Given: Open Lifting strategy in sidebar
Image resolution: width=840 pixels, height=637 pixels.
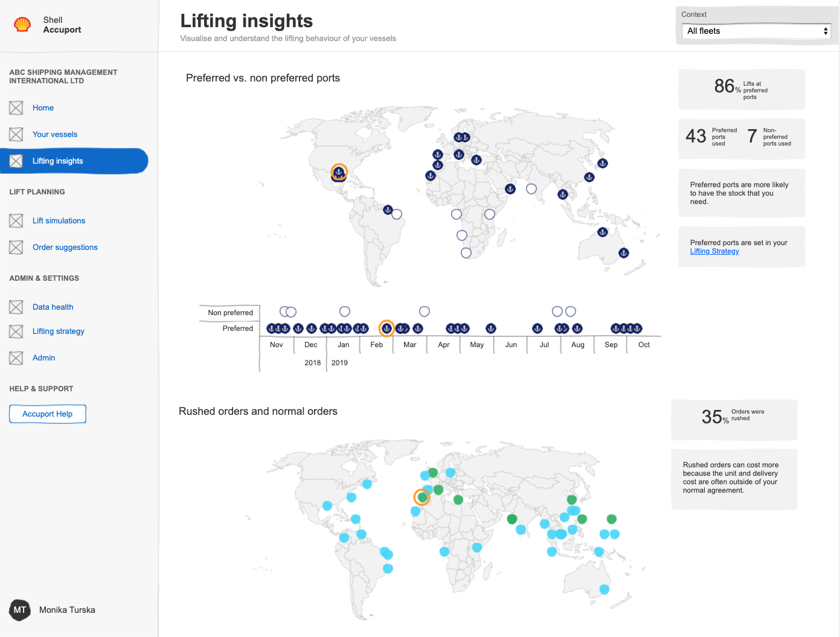Looking at the screenshot, I should [x=58, y=331].
